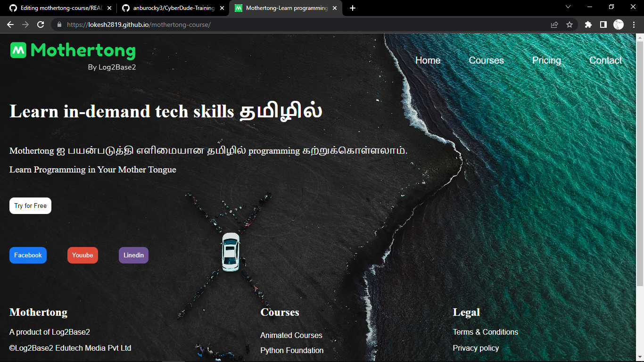Click the 'A product of Log2Base2' text
Viewport: 644px width, 362px height.
click(x=50, y=332)
